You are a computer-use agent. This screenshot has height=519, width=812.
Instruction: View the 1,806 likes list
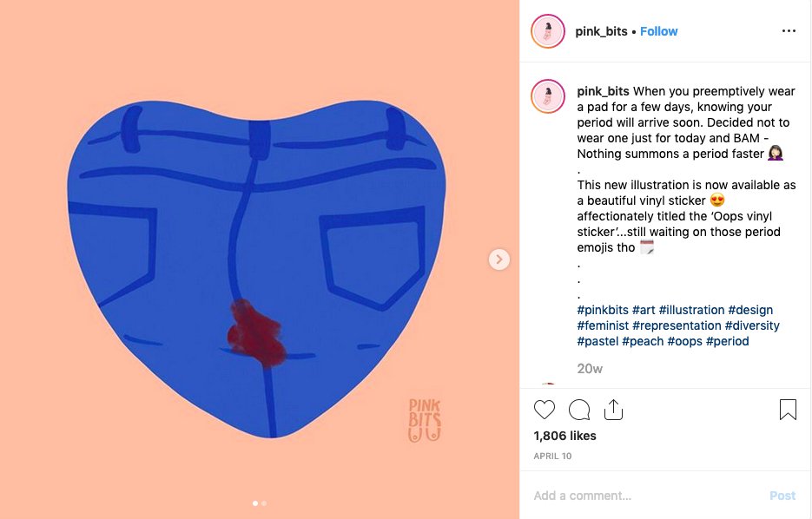565,436
